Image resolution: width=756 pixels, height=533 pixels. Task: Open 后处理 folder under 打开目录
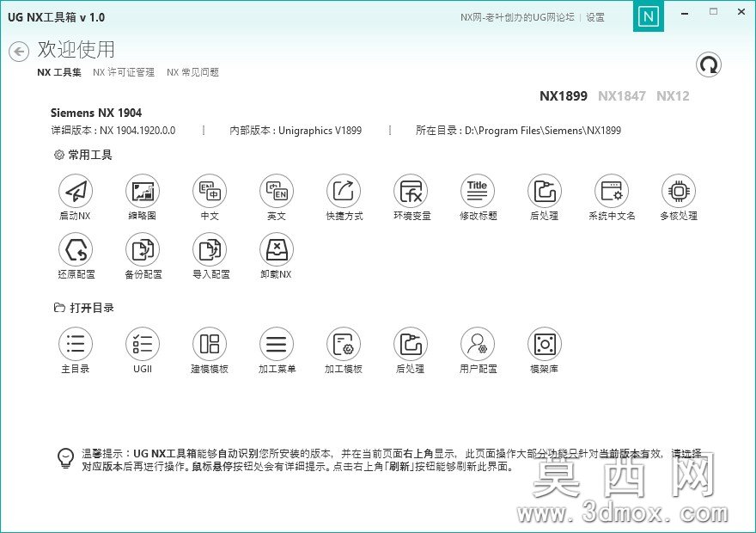[411, 344]
